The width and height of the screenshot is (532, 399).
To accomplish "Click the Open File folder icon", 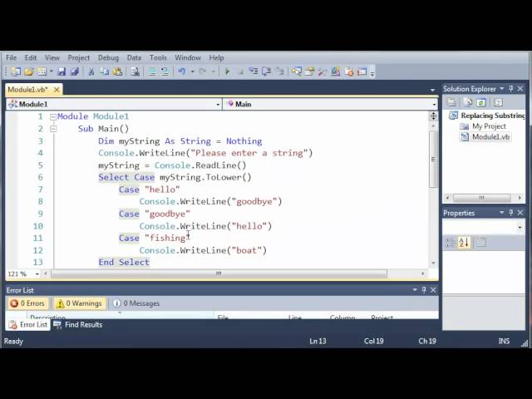I will point(27,72).
